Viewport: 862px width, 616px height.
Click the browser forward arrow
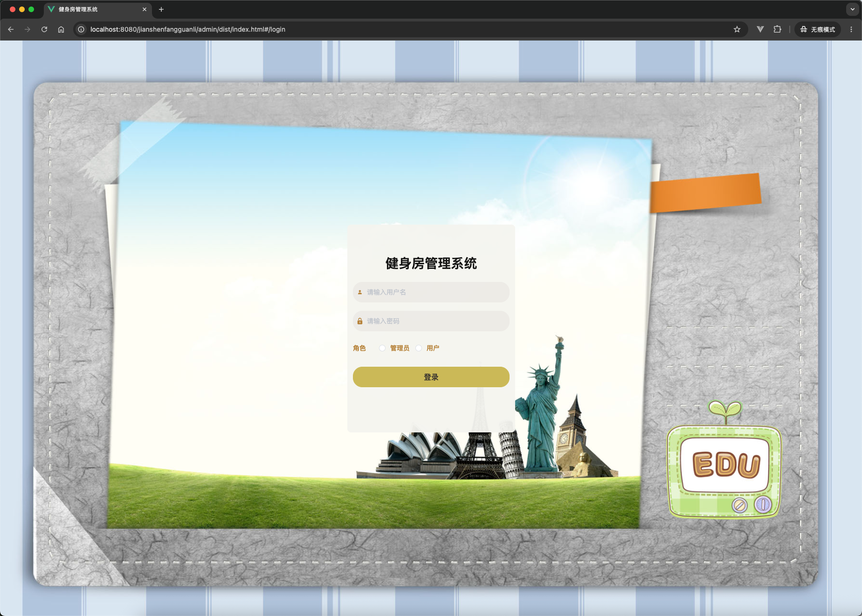click(28, 29)
